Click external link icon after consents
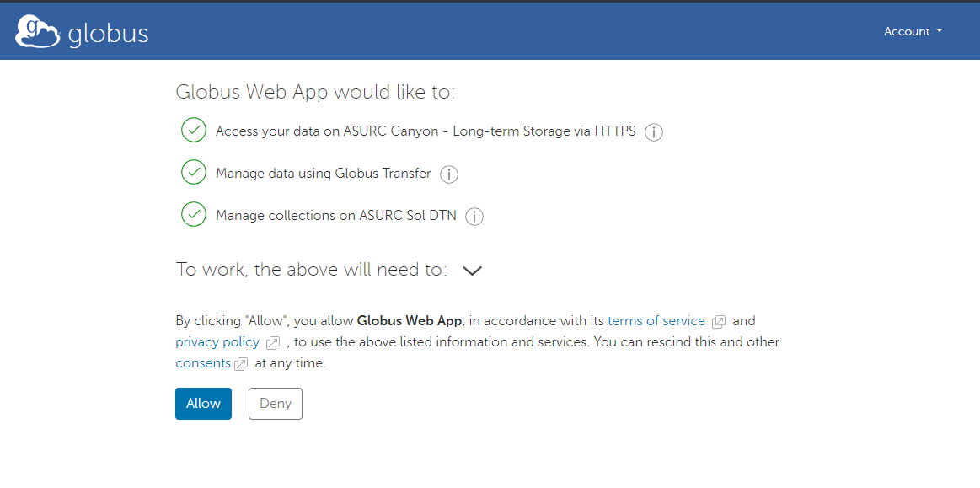Viewport: 980px width, 488px height. pyautogui.click(x=241, y=364)
